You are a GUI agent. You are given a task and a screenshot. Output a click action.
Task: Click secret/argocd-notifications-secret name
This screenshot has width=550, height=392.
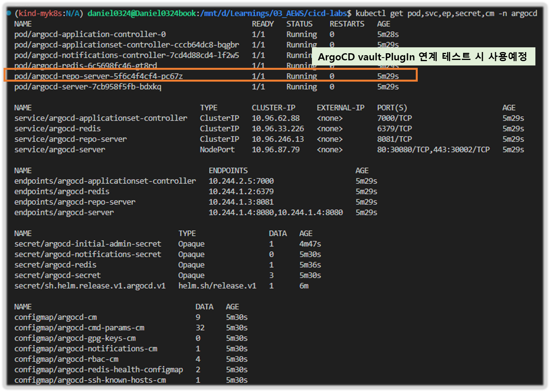pyautogui.click(x=88, y=254)
